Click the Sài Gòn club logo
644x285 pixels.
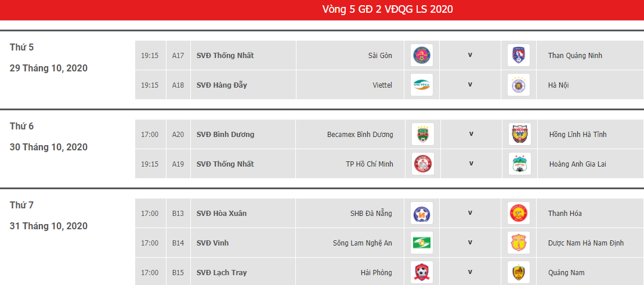422,56
